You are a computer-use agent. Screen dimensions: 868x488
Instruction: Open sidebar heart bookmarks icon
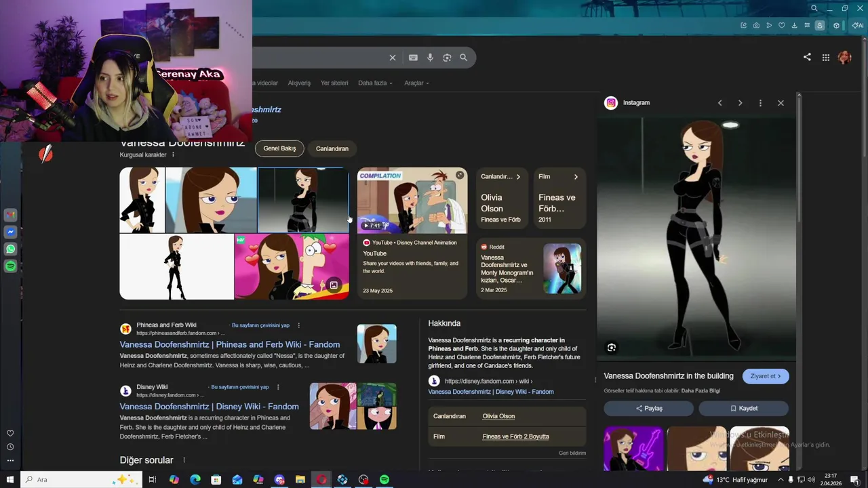[x=10, y=433]
